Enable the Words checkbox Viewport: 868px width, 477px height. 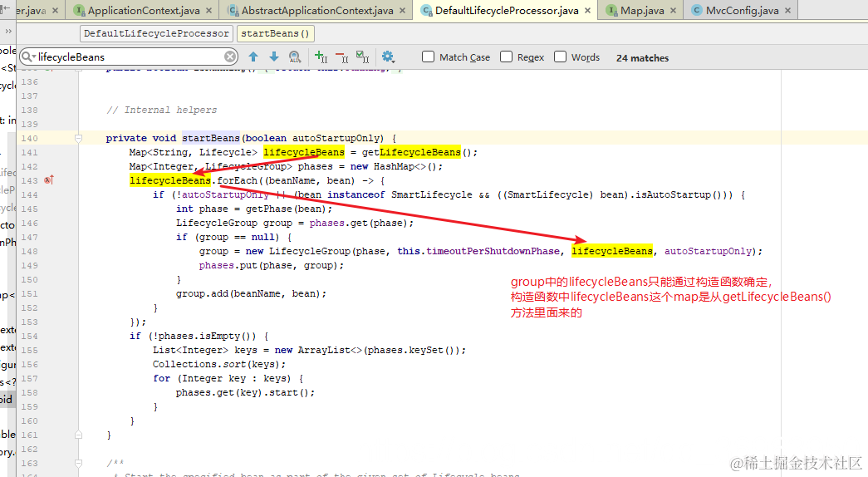(x=560, y=57)
